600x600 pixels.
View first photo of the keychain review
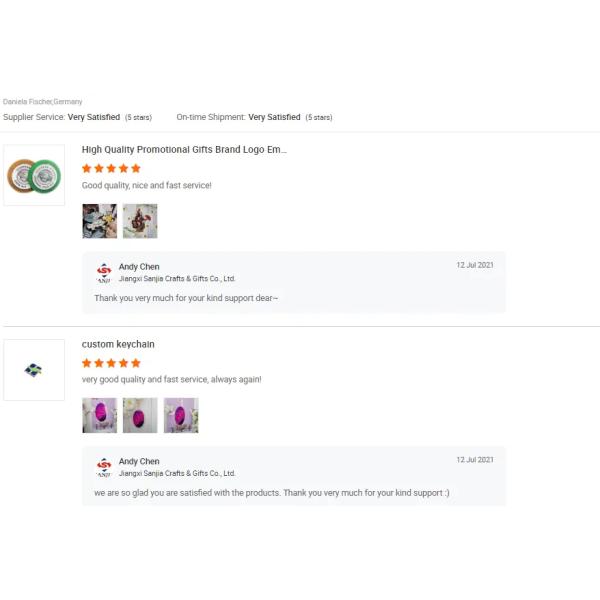point(99,415)
